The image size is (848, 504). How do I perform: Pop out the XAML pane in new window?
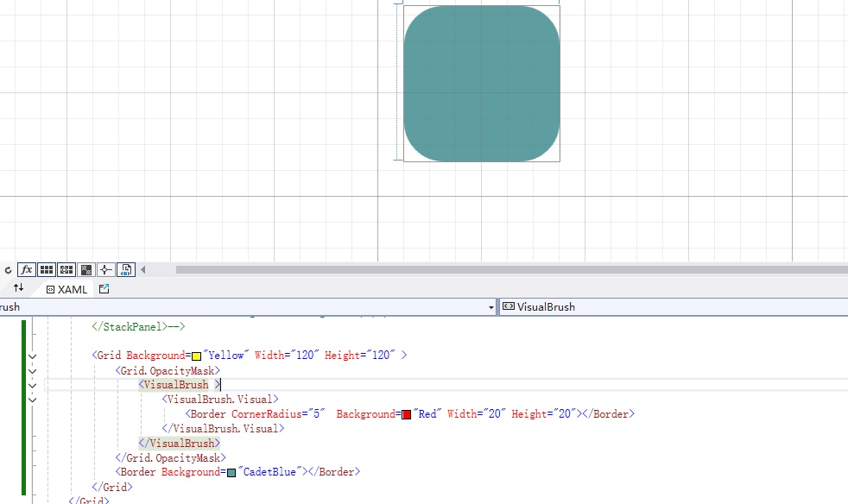(x=104, y=289)
